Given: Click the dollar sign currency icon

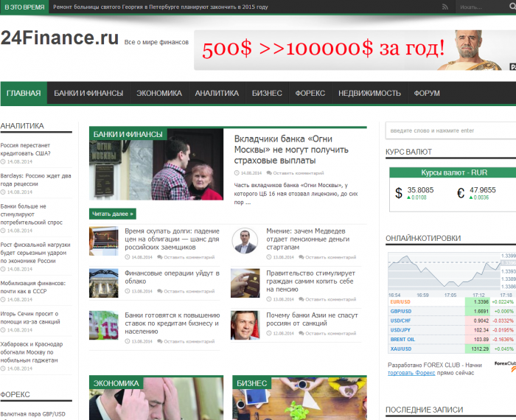Looking at the screenshot, I should pos(399,193).
